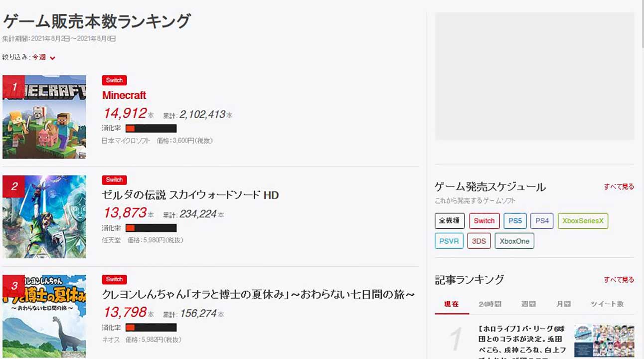Open the Minecraft game title link

tap(124, 95)
